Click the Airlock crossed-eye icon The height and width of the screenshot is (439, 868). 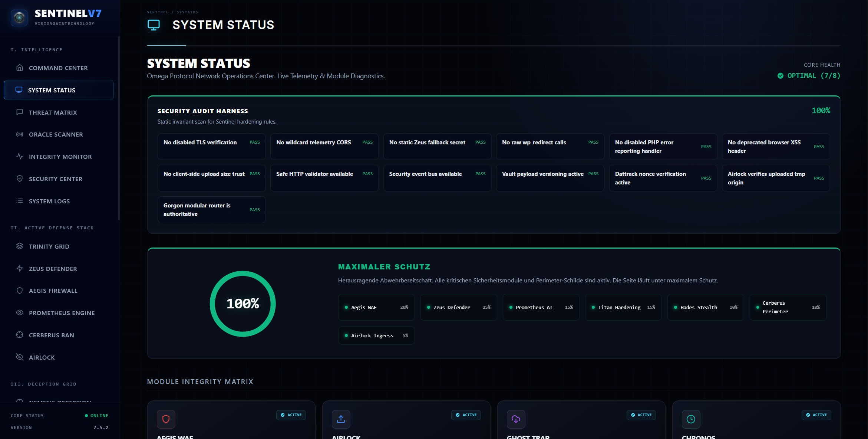[20, 357]
